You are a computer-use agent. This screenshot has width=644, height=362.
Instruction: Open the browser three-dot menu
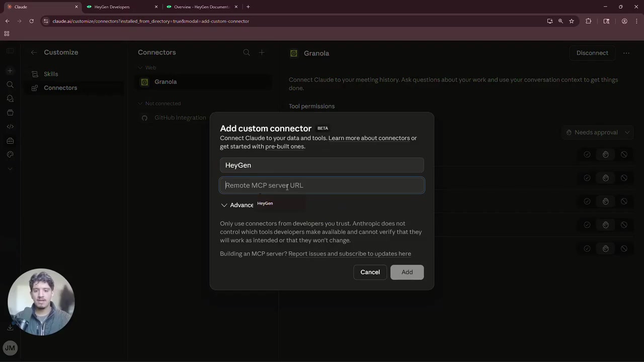tap(637, 21)
